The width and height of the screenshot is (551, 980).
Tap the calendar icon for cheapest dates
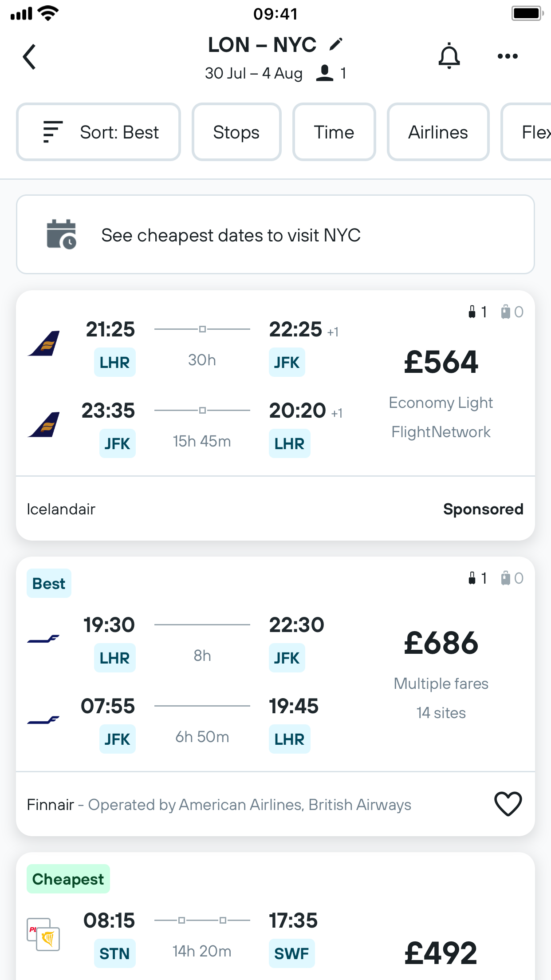coord(61,234)
